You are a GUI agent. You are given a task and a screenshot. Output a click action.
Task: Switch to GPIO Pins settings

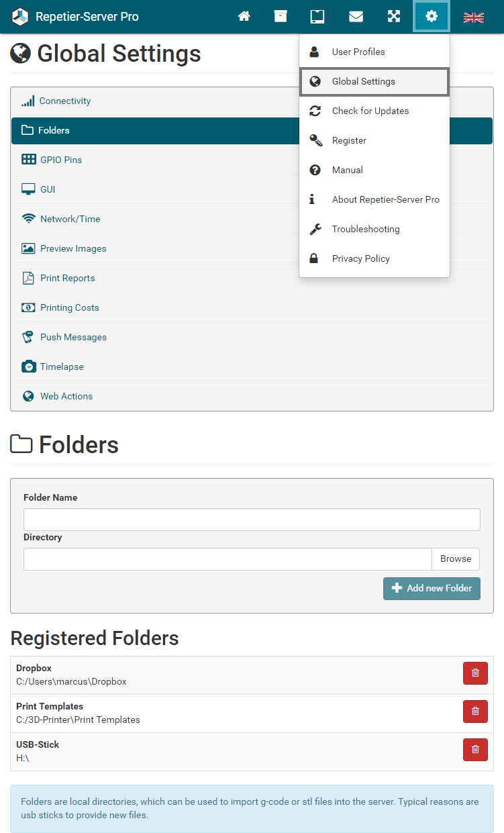point(60,160)
